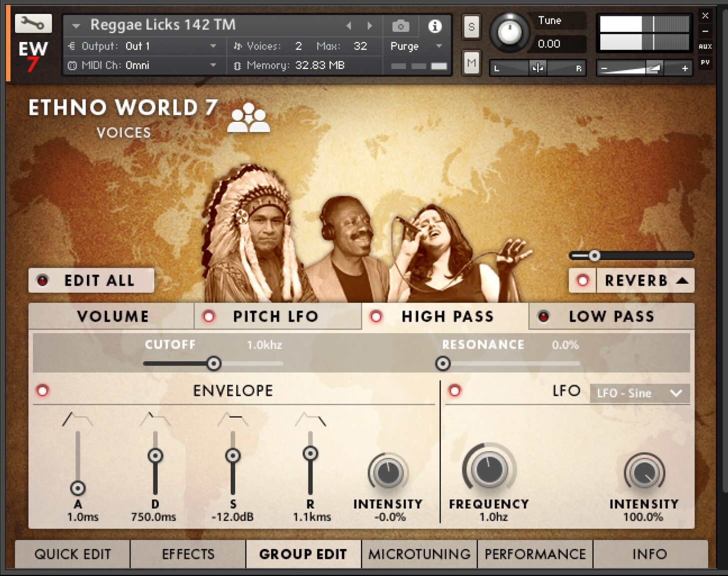Viewport: 728px width, 576px height.
Task: Click the EW7 logo
Action: click(33, 56)
